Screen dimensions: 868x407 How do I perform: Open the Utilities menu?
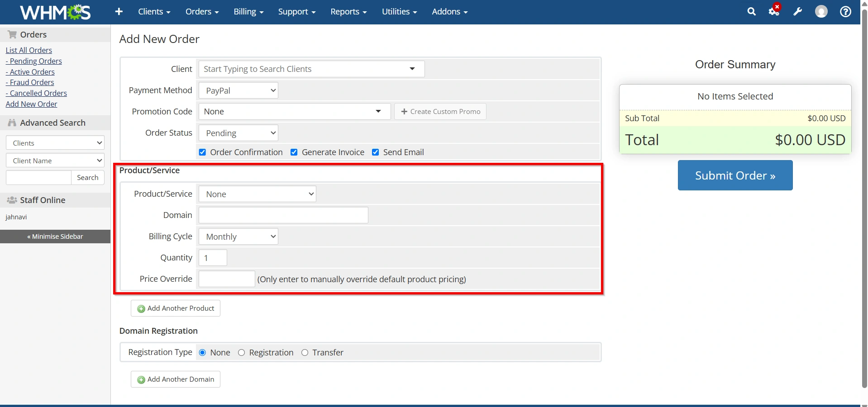(399, 12)
